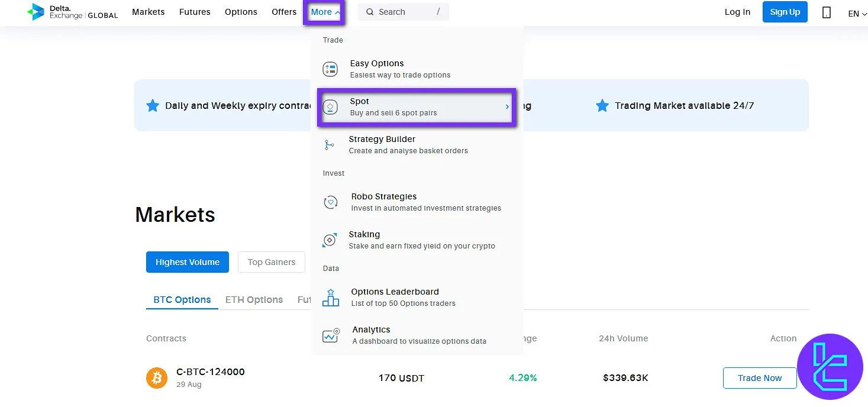Click the Strategy Builder branch icon

330,145
